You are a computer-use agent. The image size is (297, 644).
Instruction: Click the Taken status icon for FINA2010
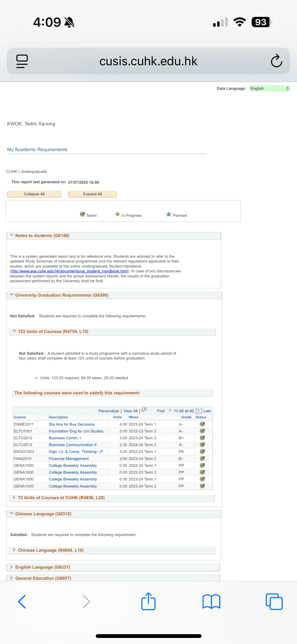tap(202, 458)
